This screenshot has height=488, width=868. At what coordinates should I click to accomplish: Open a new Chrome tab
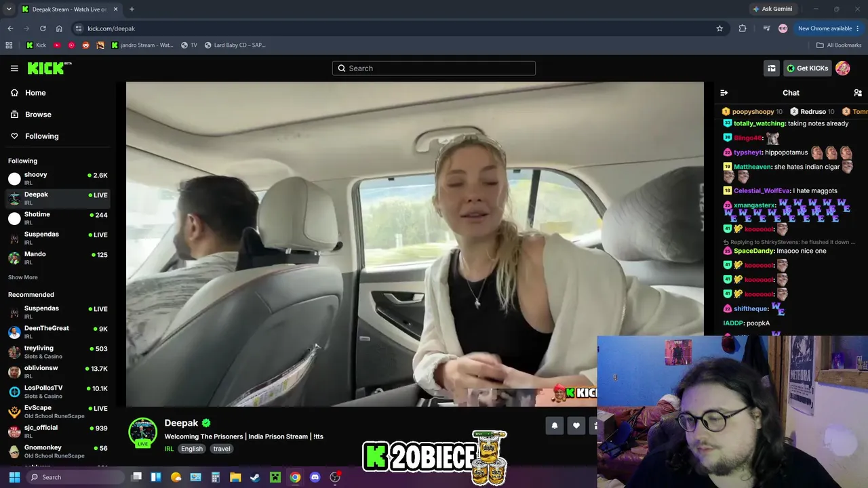pyautogui.click(x=132, y=9)
